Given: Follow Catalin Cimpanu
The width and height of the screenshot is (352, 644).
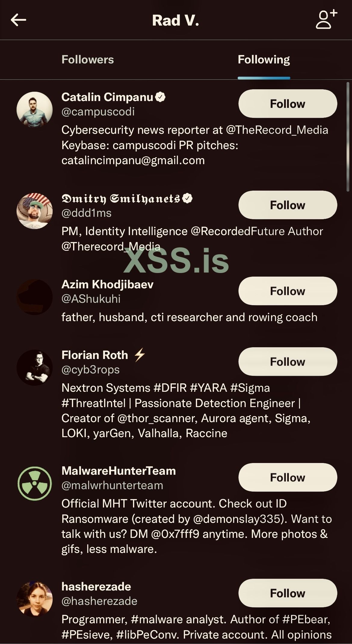Looking at the screenshot, I should point(287,104).
